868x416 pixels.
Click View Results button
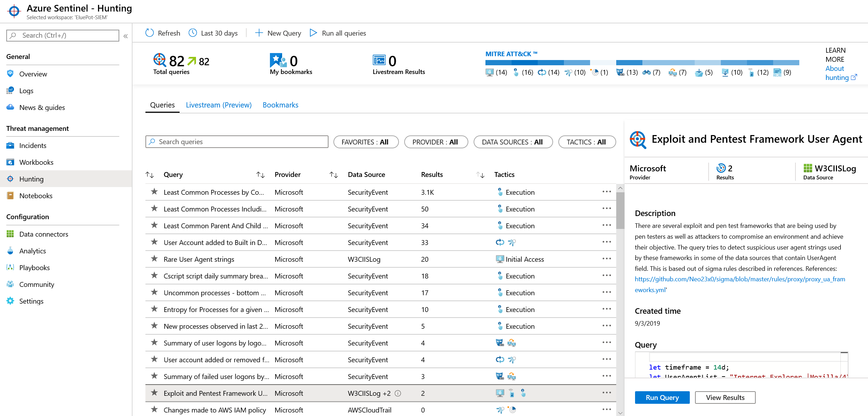pos(725,397)
